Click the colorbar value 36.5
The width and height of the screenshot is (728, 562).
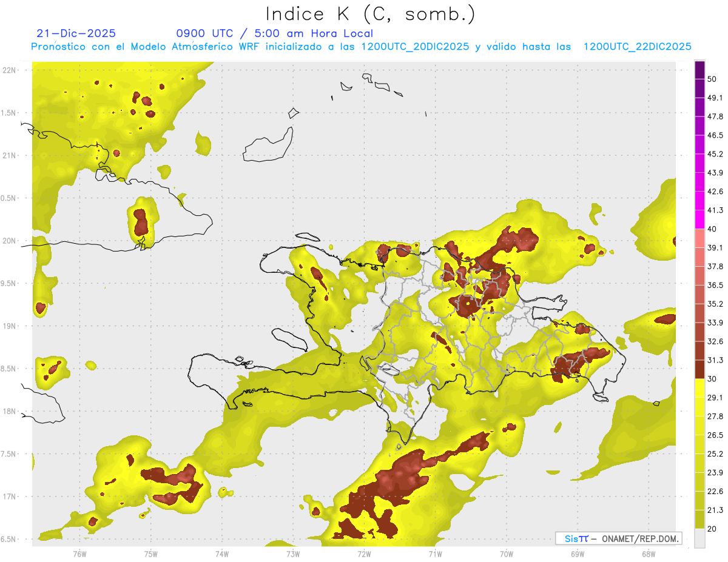click(x=715, y=285)
